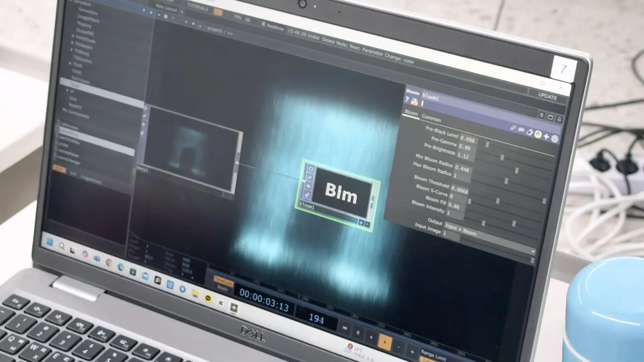This screenshot has height=362, width=644.
Task: Click the operator info 'i' icon
Action: pos(422,104)
